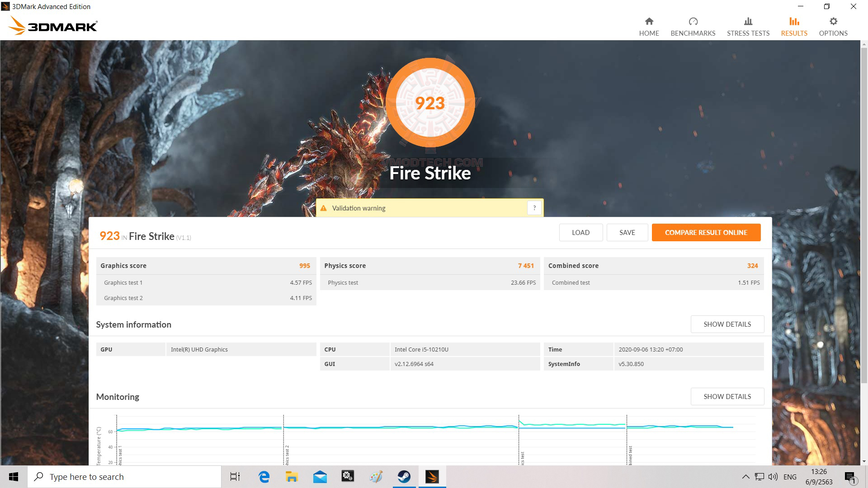This screenshot has height=488, width=868.
Task: Click the volume speaker tray icon
Action: (773, 477)
